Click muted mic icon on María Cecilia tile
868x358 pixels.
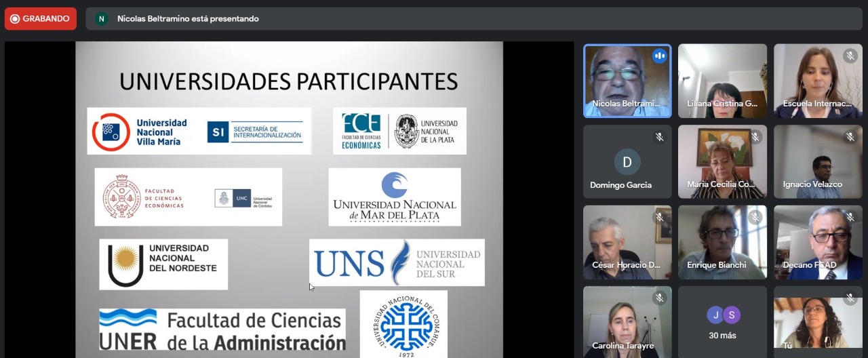click(x=755, y=137)
